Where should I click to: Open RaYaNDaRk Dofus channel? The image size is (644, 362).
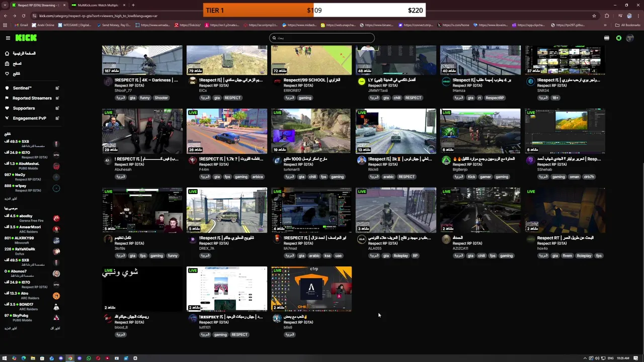coord(32,251)
